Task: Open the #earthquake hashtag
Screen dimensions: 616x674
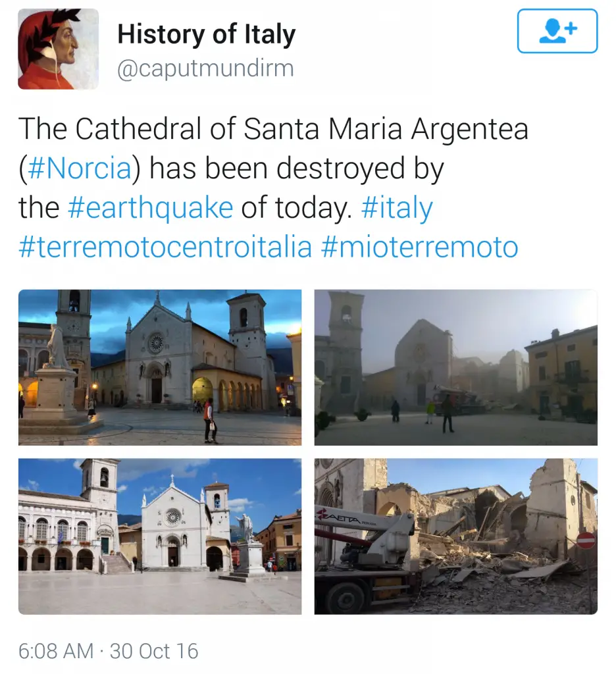Action: coord(151,207)
